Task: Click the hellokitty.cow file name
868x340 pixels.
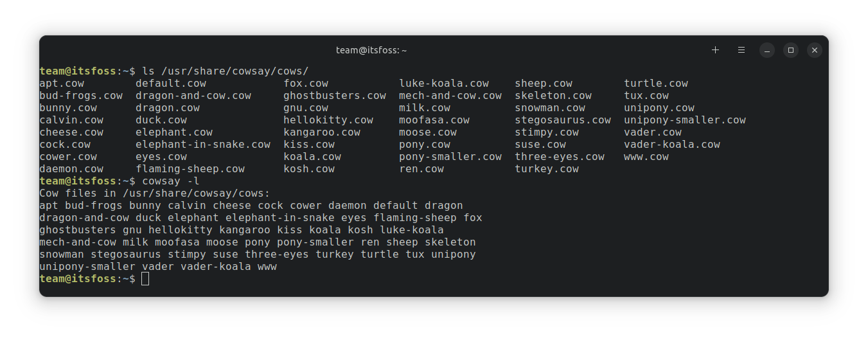Action: point(328,120)
